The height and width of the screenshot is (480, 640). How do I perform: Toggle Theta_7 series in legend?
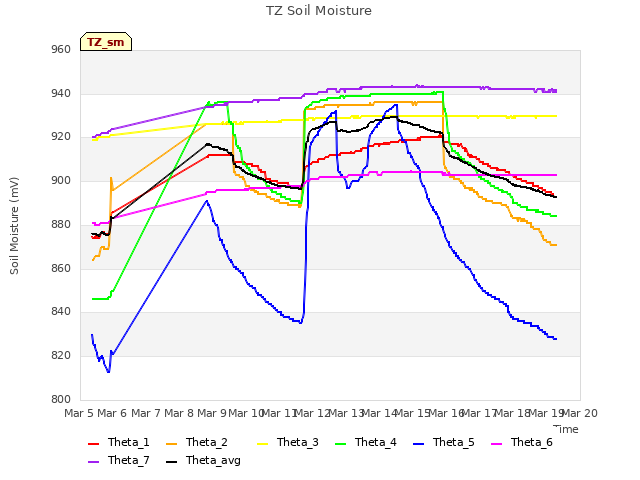pos(119,460)
